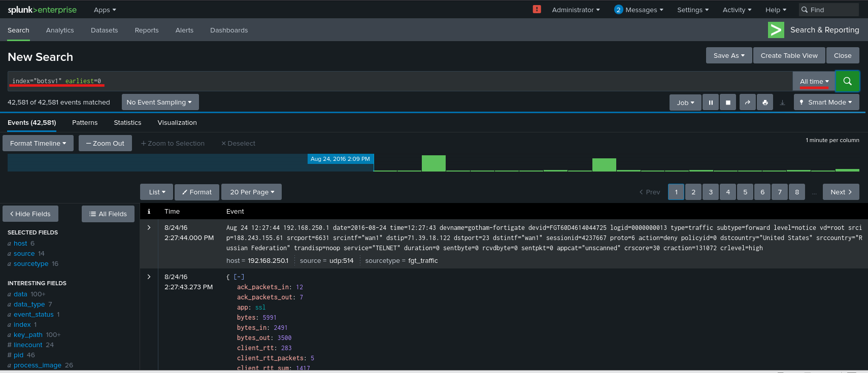868x373 pixels.
Task: Expand the 2:27:44.000 PM event row
Action: tap(149, 227)
